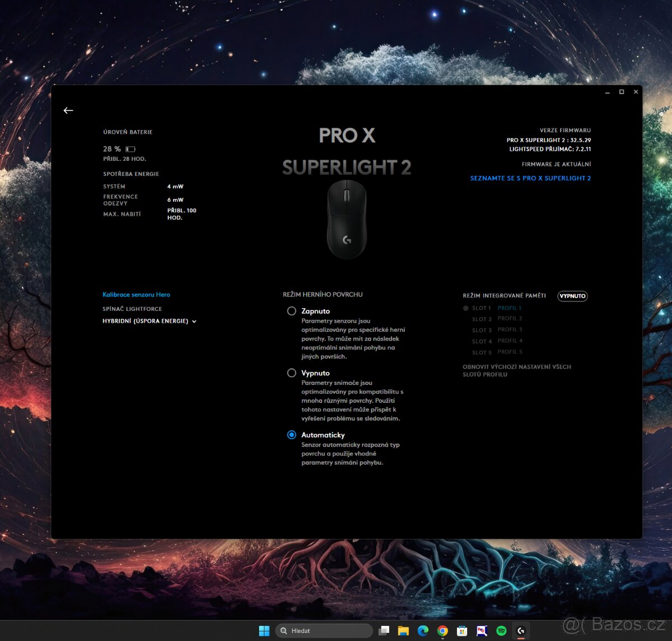Viewport: 672px width, 641px height.
Task: Open Microsoft Store from the taskbar
Action: pyautogui.click(x=461, y=630)
